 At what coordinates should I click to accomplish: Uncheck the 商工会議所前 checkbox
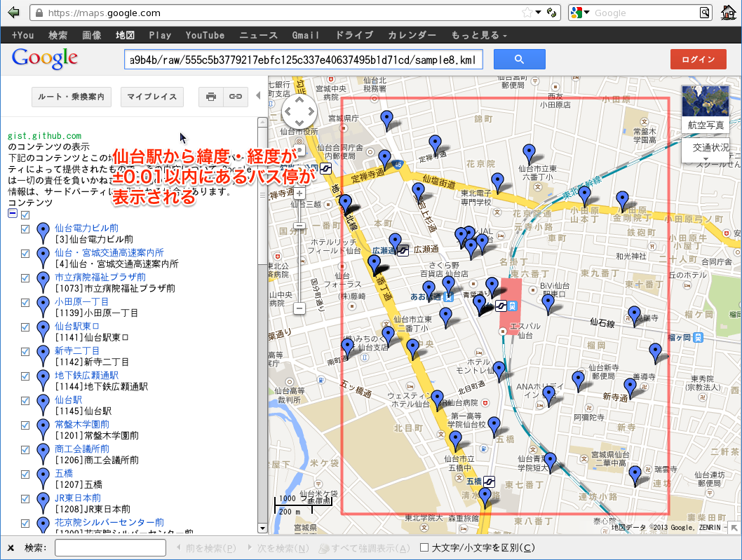[25, 450]
